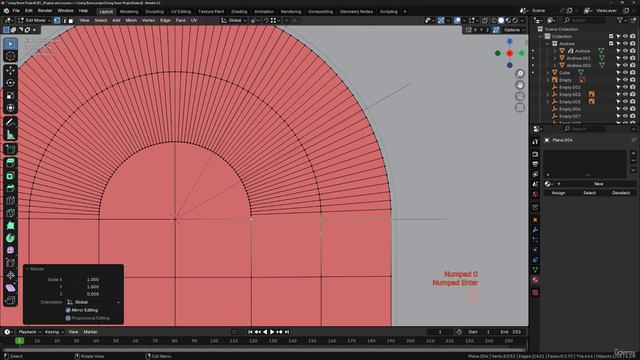This screenshot has height=360, width=640.
Task: Open the Global transform orientation dropdown
Action: [x=233, y=20]
